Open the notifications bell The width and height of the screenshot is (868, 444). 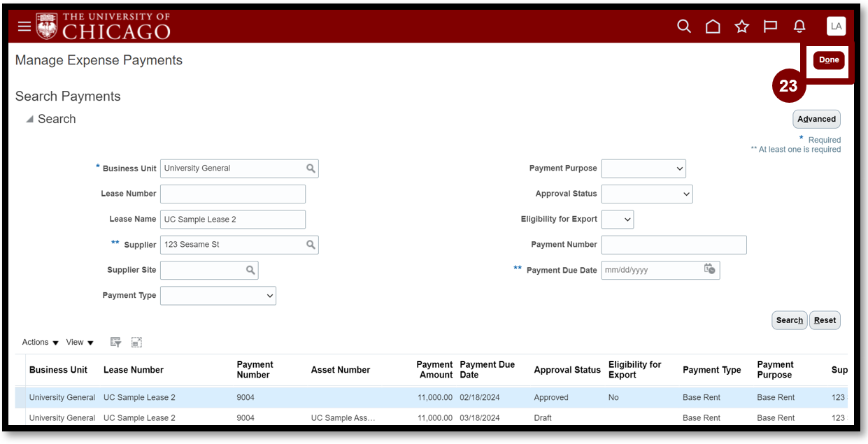point(799,27)
